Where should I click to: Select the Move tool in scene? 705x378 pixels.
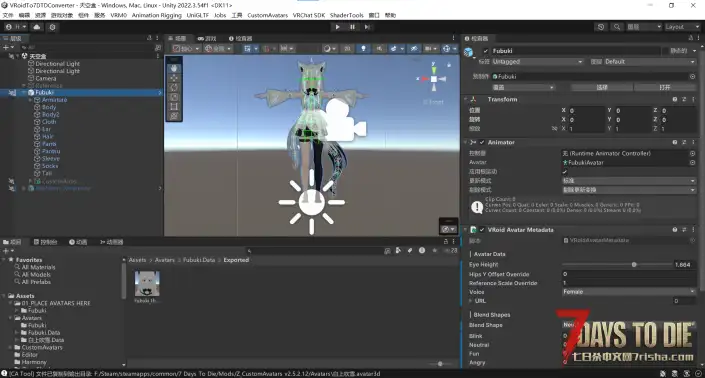(174, 78)
